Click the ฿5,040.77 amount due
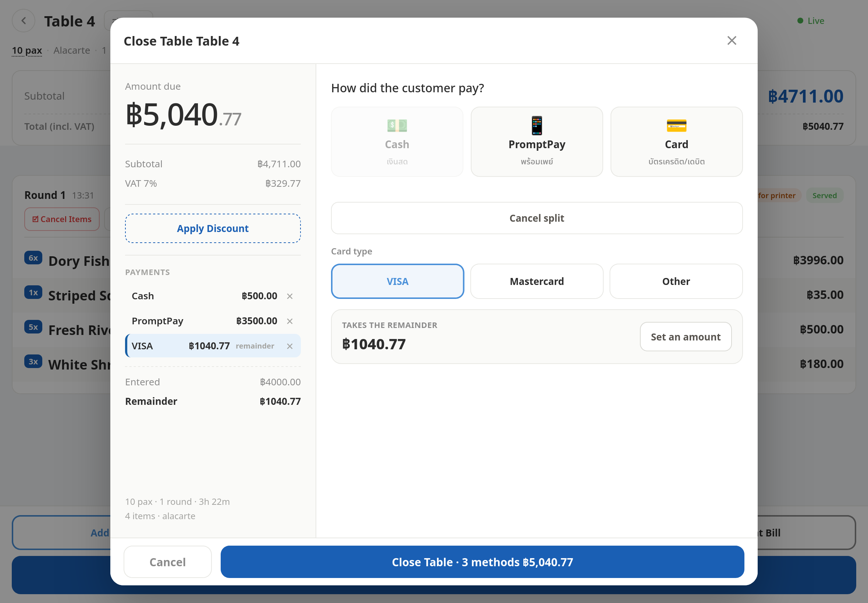The width and height of the screenshot is (868, 603). pyautogui.click(x=183, y=114)
